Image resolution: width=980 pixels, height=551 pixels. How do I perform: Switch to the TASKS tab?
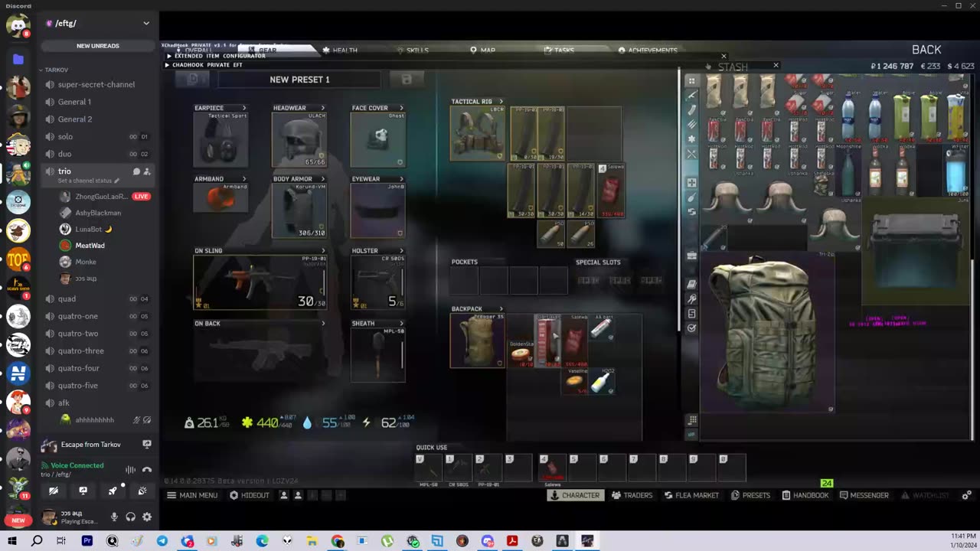(559, 51)
